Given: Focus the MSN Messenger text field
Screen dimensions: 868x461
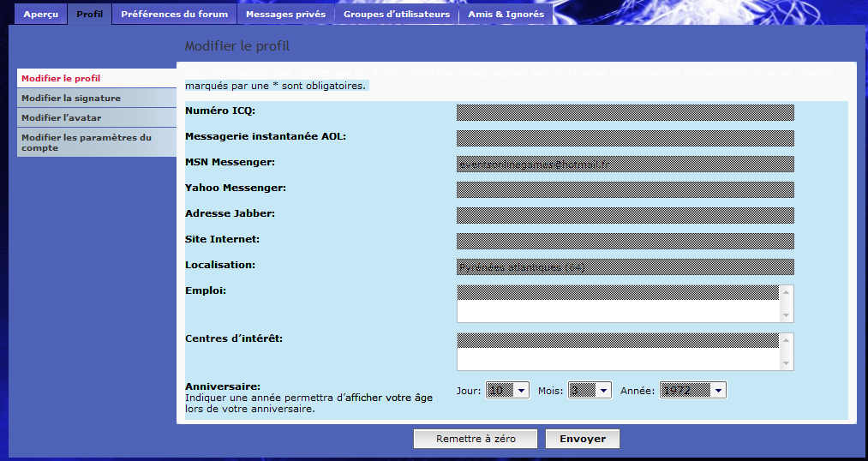Looking at the screenshot, I should pos(625,164).
